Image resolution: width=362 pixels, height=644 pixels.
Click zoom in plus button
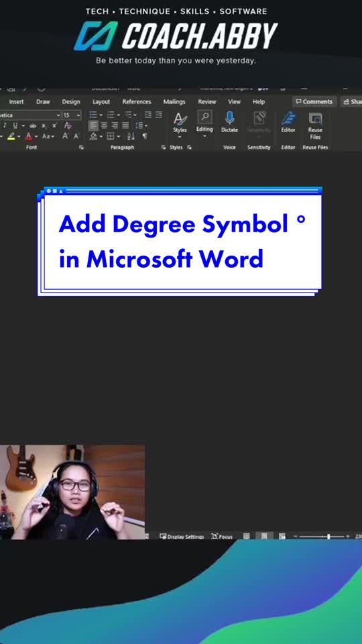[x=348, y=537]
